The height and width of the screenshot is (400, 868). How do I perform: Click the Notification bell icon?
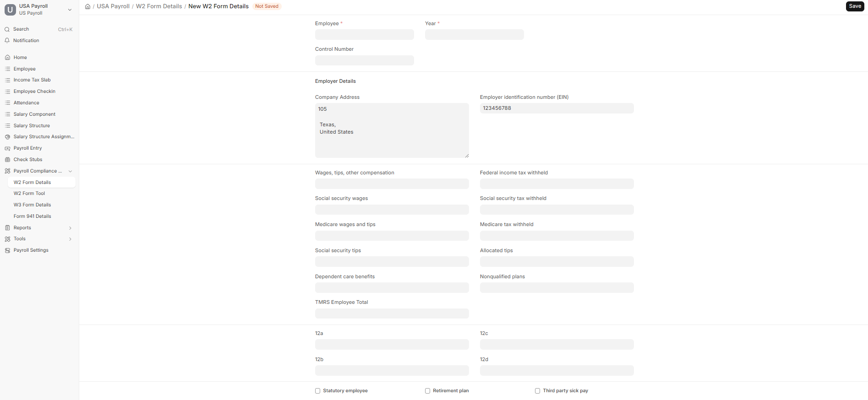7,41
